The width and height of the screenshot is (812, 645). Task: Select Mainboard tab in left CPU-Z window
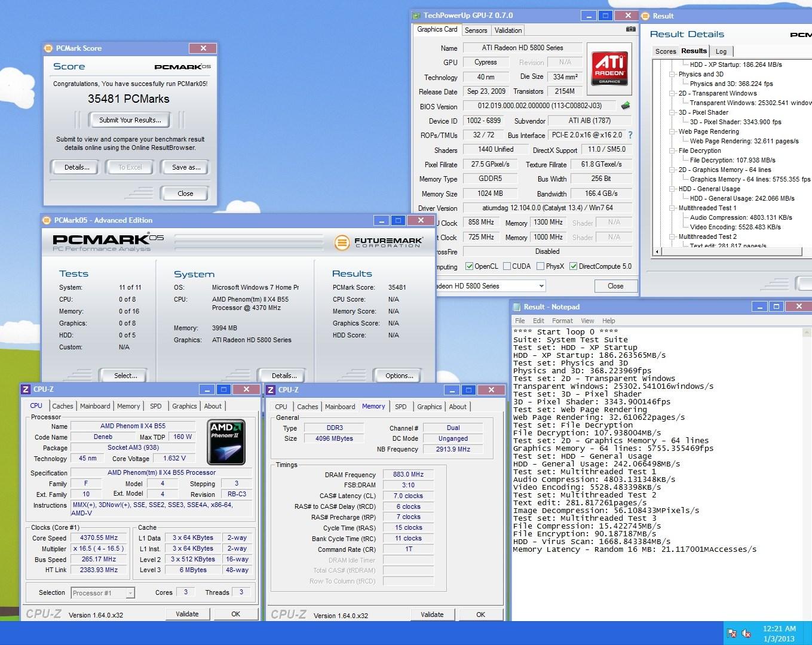point(95,406)
